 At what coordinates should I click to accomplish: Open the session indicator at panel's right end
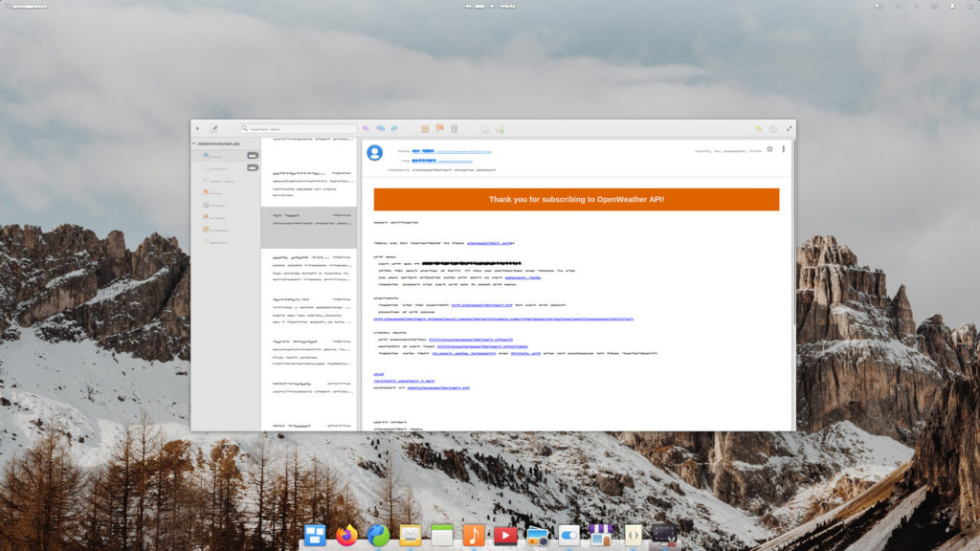pyautogui.click(x=969, y=7)
